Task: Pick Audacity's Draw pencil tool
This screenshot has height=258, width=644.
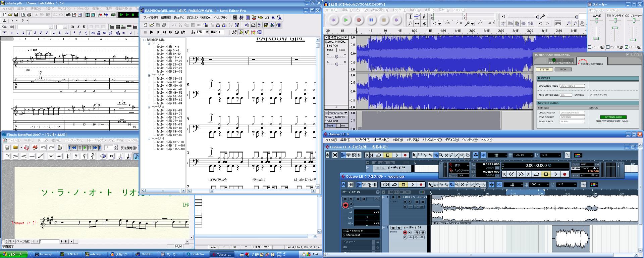Action: (424, 16)
